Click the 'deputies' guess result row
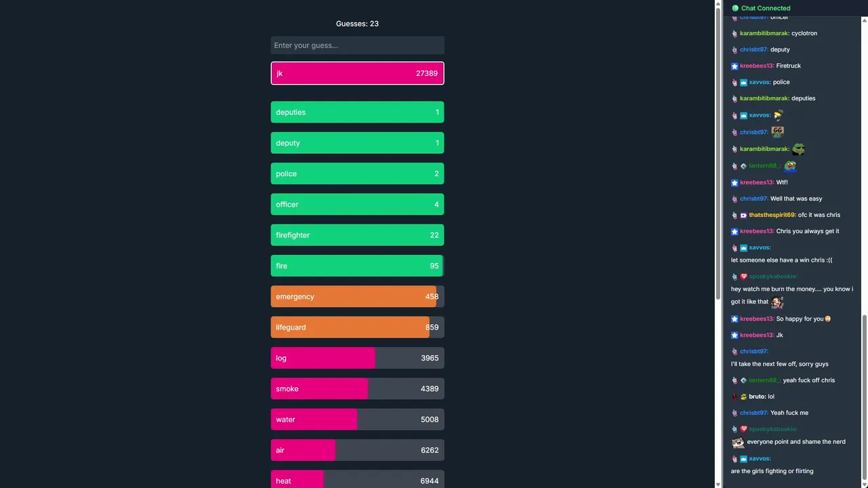The height and width of the screenshot is (488, 868). point(357,113)
